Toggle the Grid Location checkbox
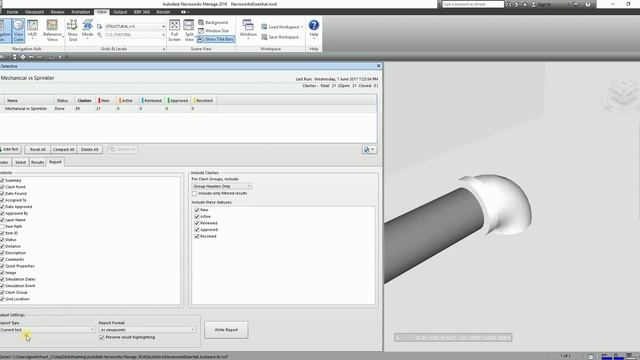Viewport: 640px width, 360px height. tap(2, 299)
